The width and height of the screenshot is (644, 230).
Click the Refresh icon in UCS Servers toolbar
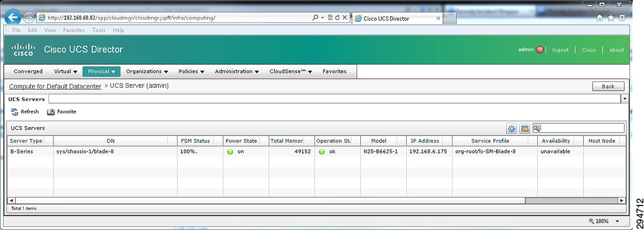(x=15, y=112)
